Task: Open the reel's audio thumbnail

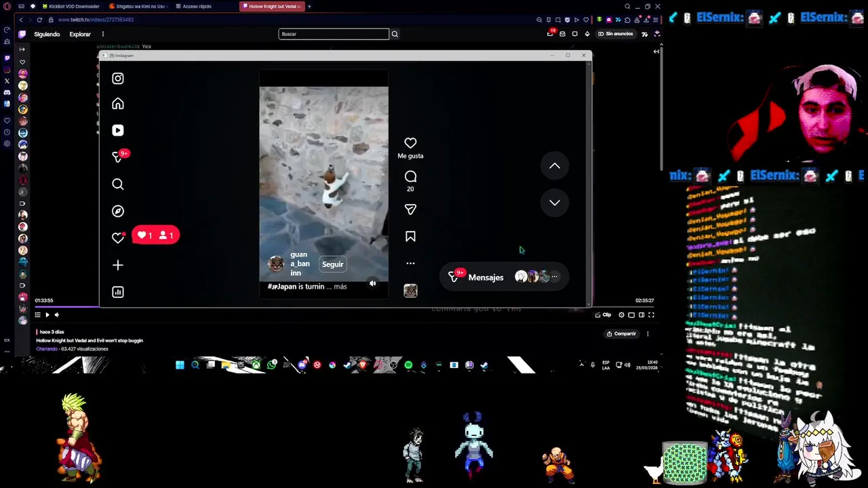Action: 410,291
